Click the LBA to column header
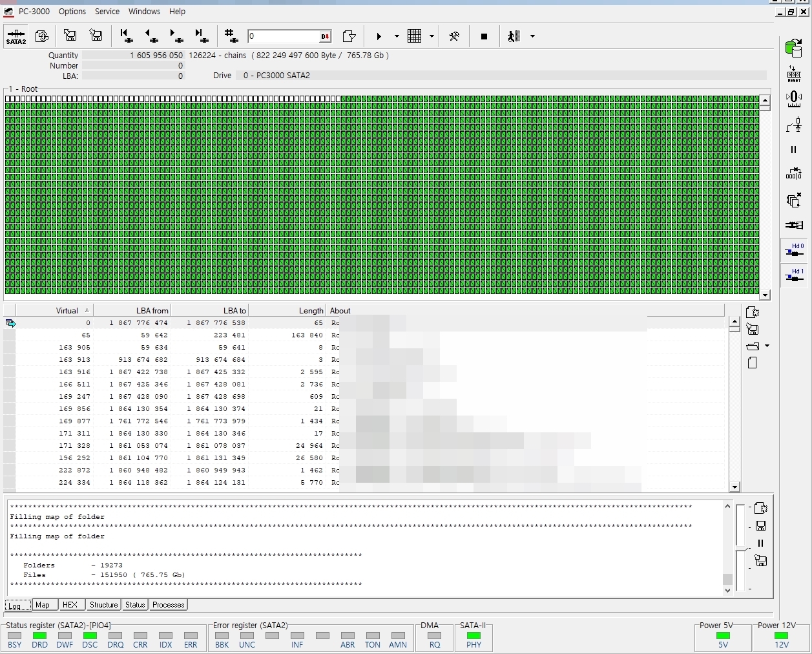 pyautogui.click(x=210, y=310)
